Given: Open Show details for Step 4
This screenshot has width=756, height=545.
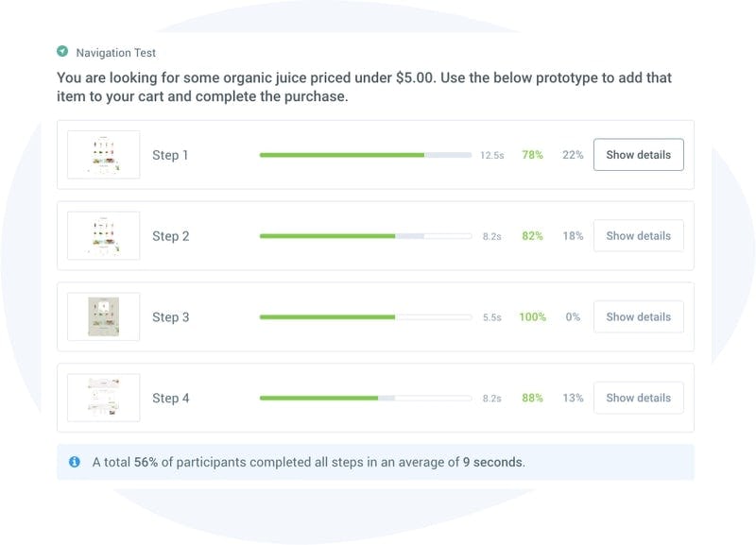Looking at the screenshot, I should [638, 398].
